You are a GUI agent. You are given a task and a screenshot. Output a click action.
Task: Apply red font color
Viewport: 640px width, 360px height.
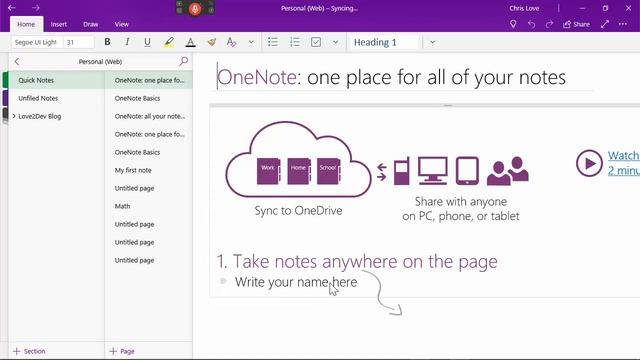[190, 42]
